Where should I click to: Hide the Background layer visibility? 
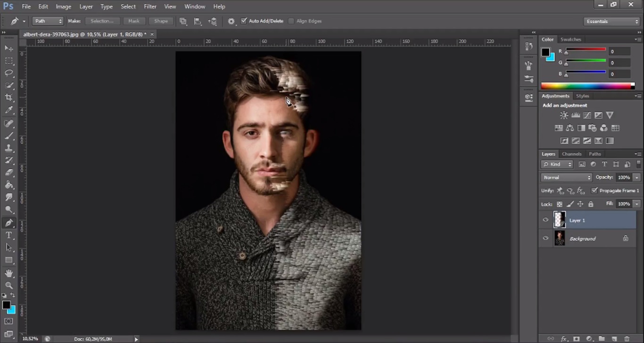(x=545, y=238)
